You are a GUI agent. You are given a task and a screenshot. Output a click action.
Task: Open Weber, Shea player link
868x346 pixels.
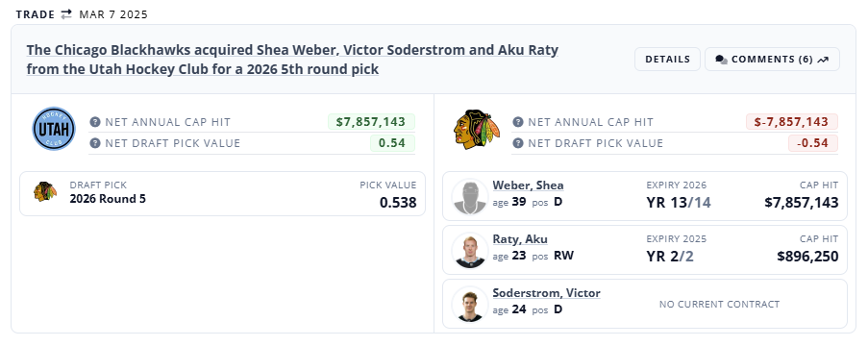tap(528, 185)
